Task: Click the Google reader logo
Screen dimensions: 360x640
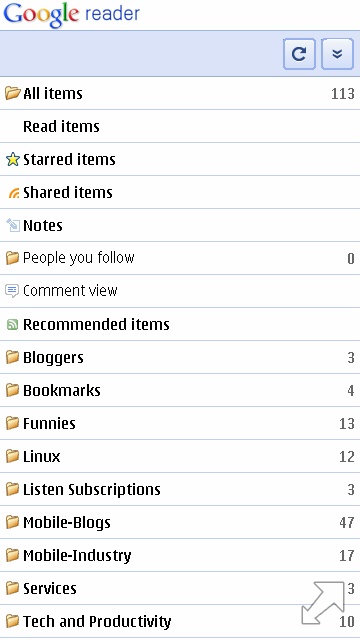Action: click(71, 15)
